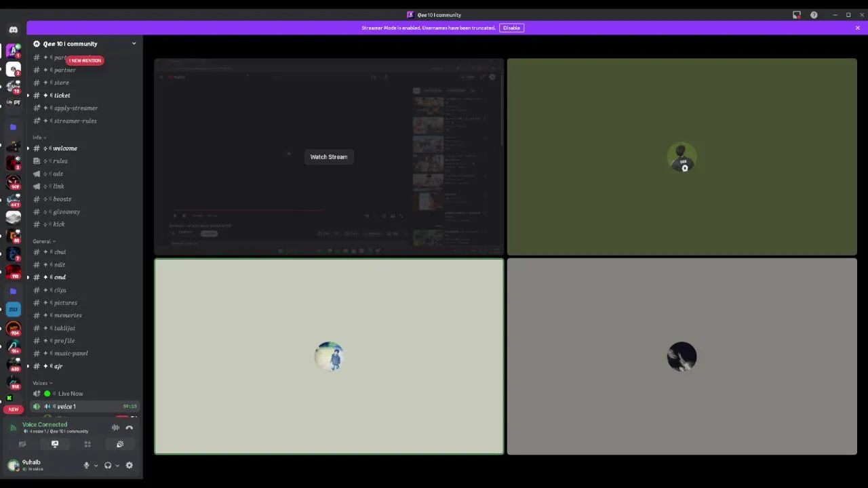Click the Voice Connected status text
Viewport: 868px width, 488px height.
(45, 424)
